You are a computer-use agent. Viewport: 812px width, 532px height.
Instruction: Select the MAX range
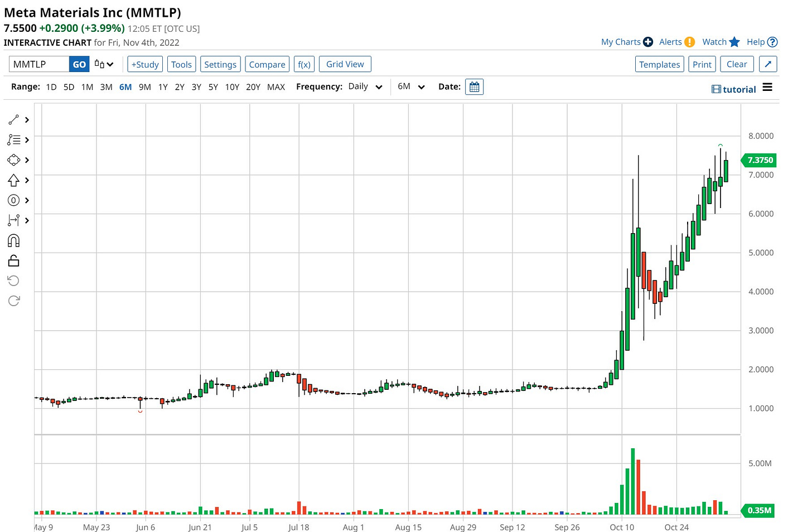(276, 87)
